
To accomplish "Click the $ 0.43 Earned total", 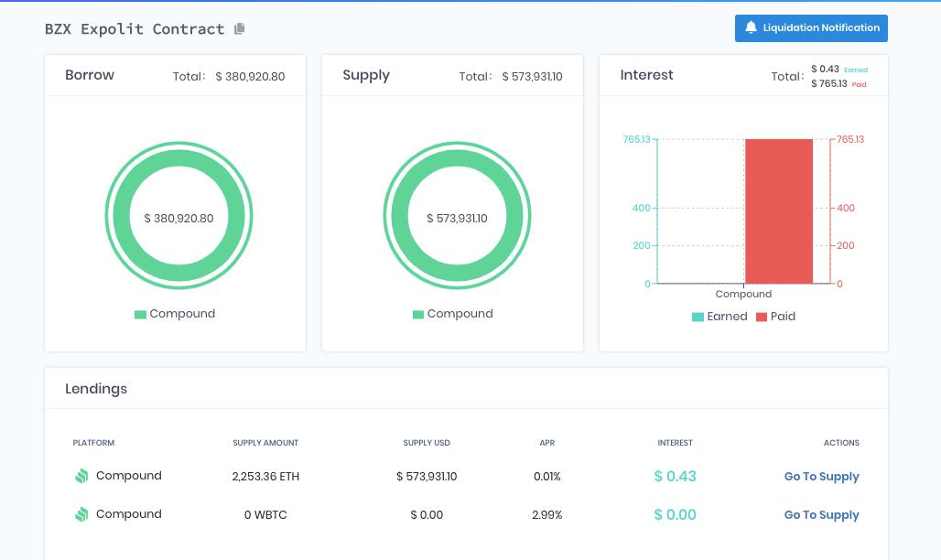I will [x=825, y=69].
